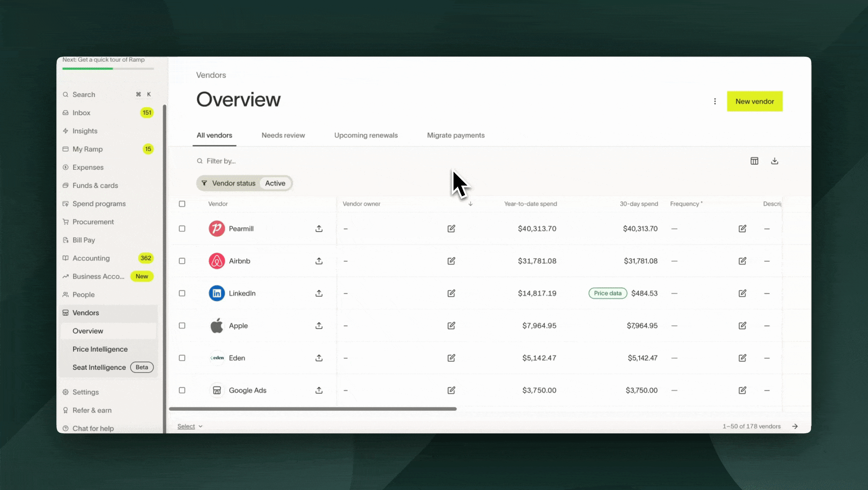Viewport: 868px width, 490px height.
Task: Click the New vendor button
Action: (x=755, y=101)
